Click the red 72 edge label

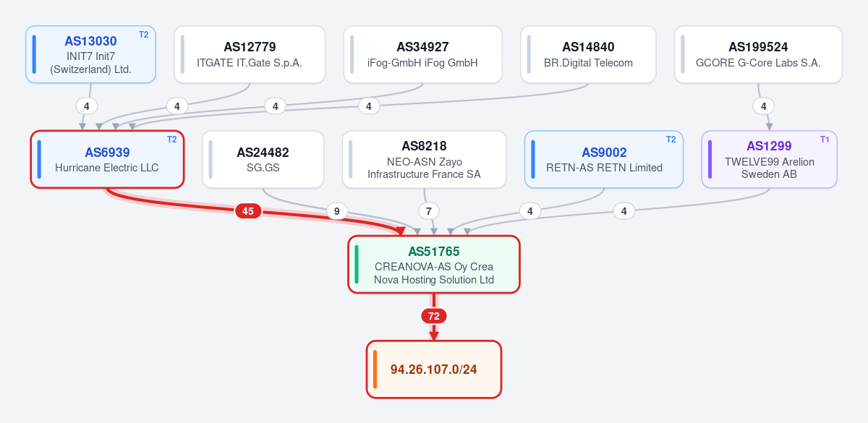(434, 316)
